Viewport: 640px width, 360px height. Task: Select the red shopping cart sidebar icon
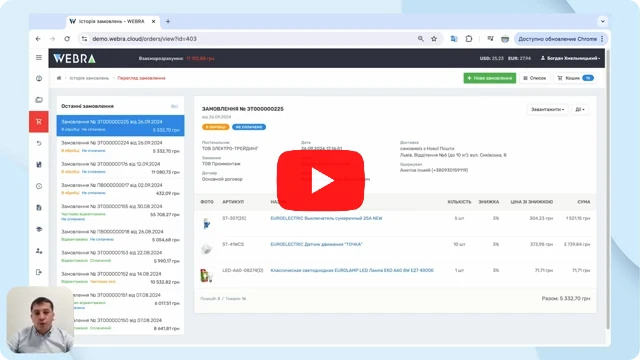pyautogui.click(x=39, y=122)
